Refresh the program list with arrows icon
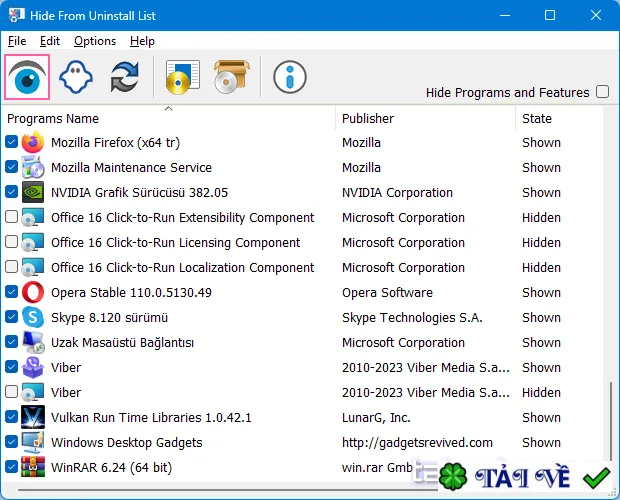The image size is (620, 500). click(125, 77)
